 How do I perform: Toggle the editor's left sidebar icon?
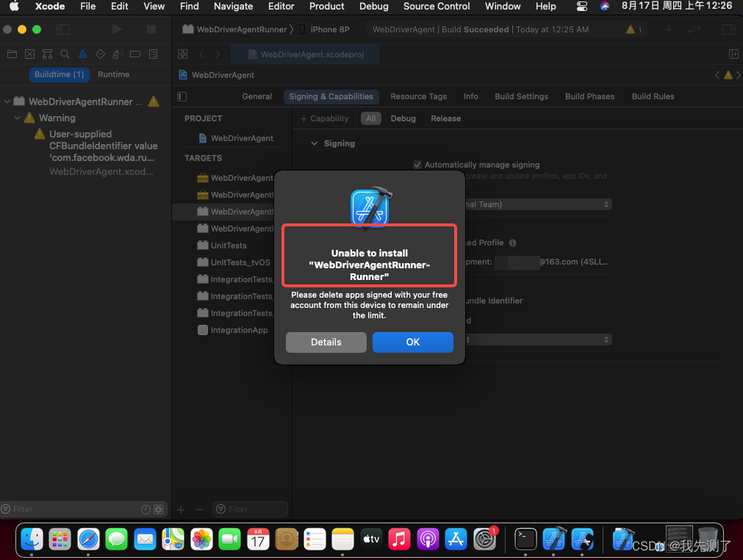[x=181, y=96]
